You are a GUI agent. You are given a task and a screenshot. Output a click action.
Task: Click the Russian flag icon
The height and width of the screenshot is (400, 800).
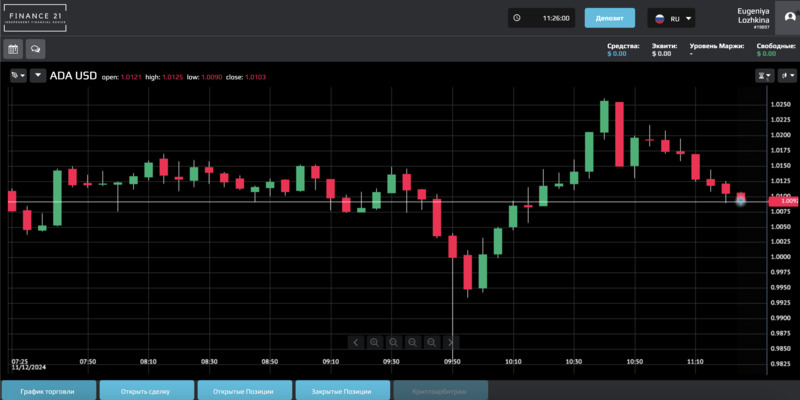click(x=660, y=18)
